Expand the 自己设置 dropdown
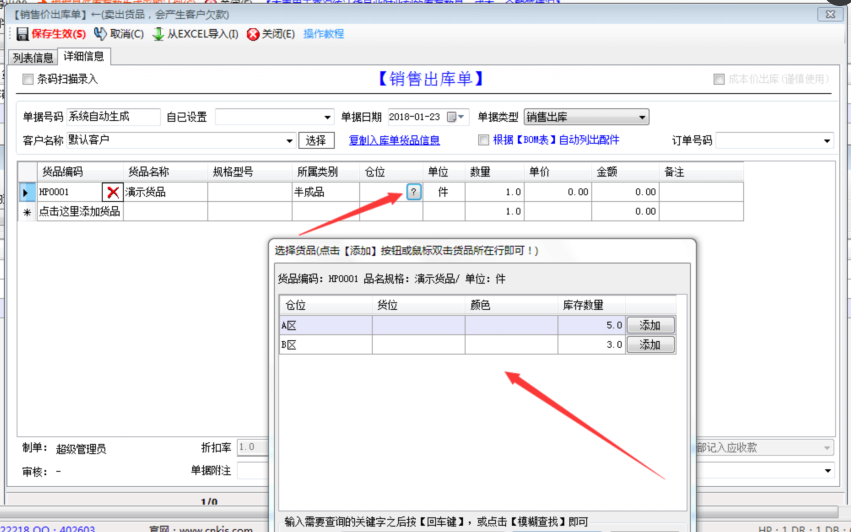 point(328,117)
